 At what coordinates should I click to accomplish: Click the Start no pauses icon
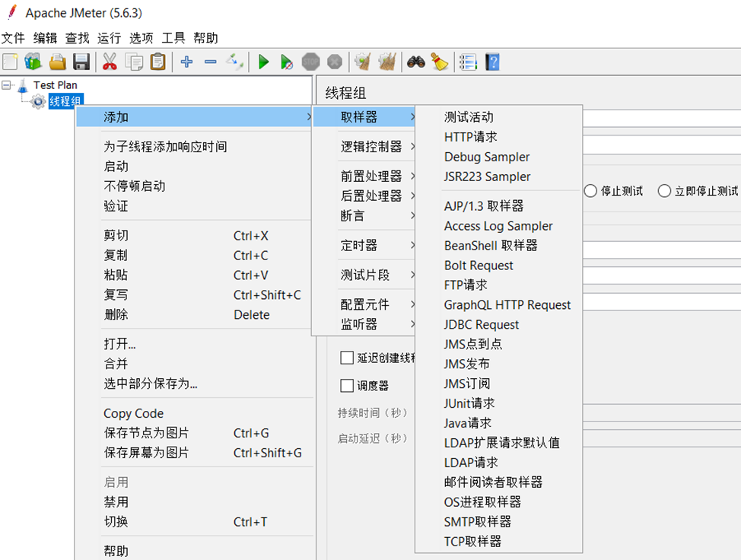(287, 62)
